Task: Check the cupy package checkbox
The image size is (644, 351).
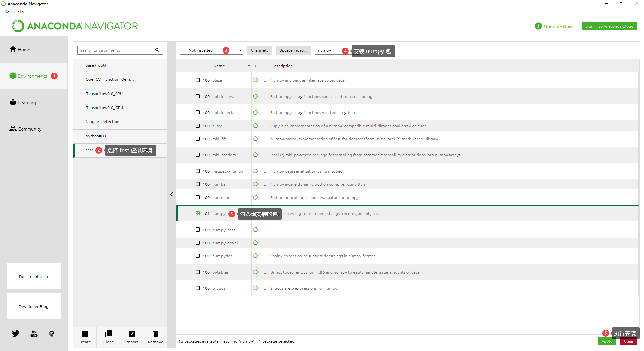Action: point(198,126)
